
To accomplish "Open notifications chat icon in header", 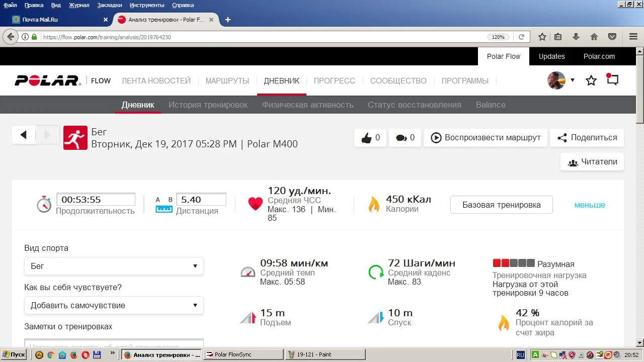I will [612, 80].
